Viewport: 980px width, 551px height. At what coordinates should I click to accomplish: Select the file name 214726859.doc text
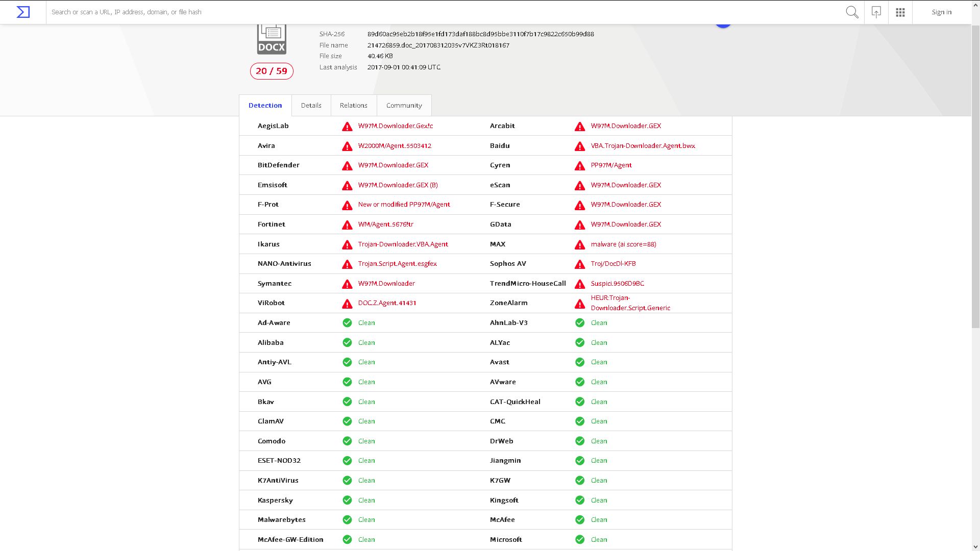(x=438, y=45)
